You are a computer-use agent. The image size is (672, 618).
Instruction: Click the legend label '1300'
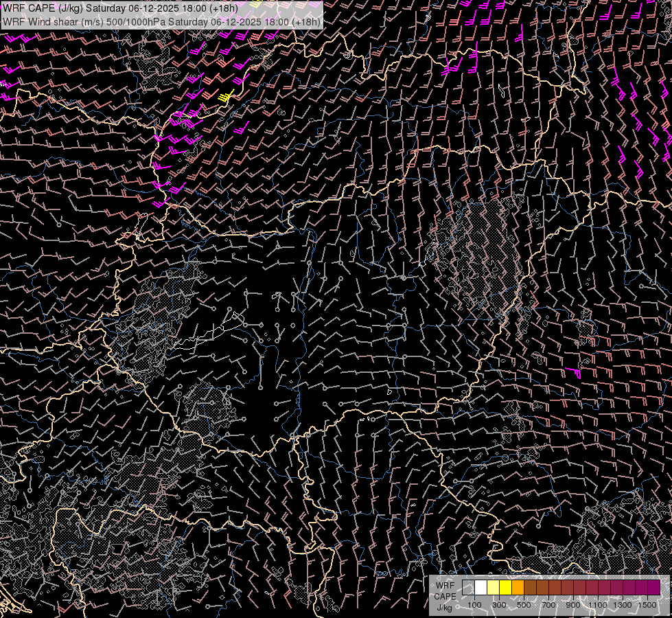pyautogui.click(x=623, y=605)
